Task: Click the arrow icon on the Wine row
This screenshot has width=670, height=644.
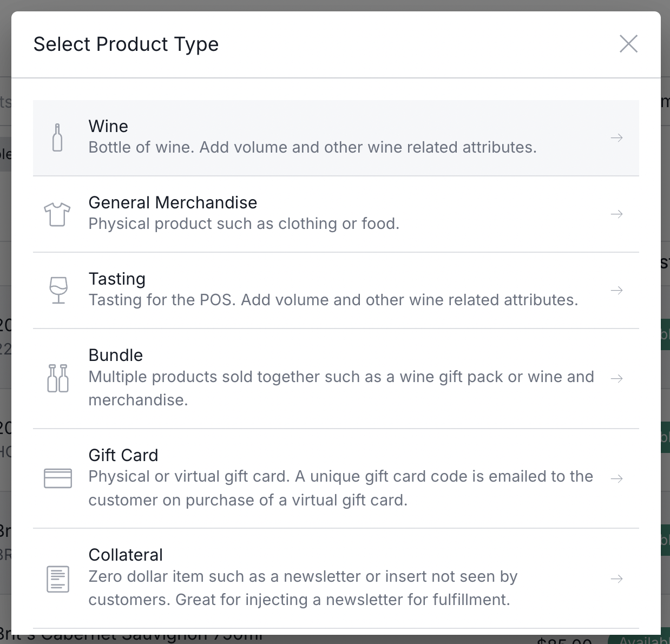Action: click(616, 138)
